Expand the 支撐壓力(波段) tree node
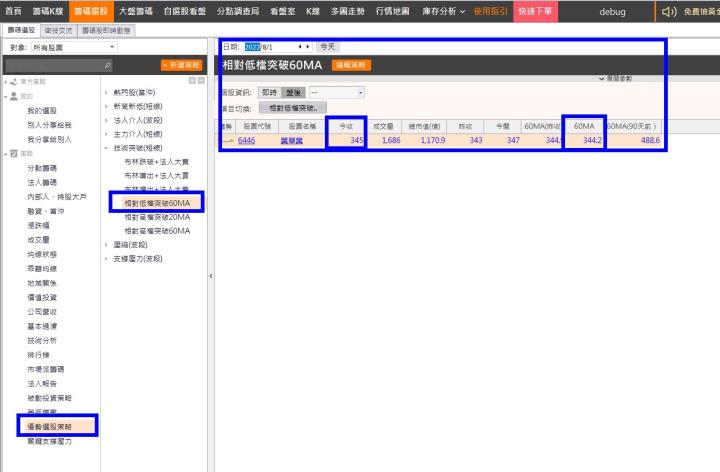720x472 pixels. coord(106,258)
